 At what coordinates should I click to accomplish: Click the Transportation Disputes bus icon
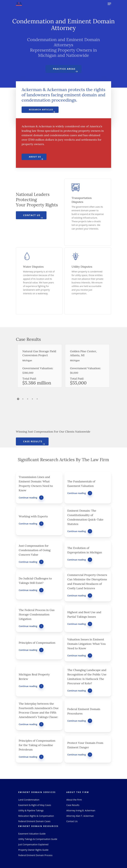tap(75, 187)
